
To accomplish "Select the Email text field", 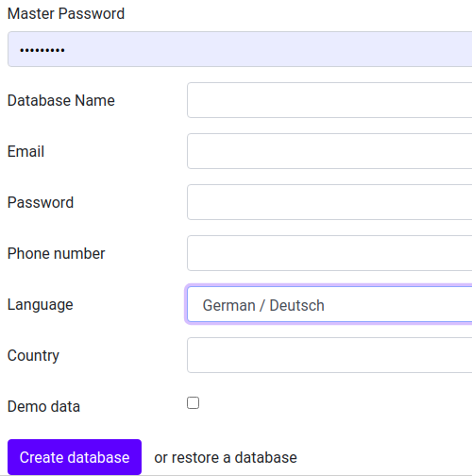I will [329, 151].
